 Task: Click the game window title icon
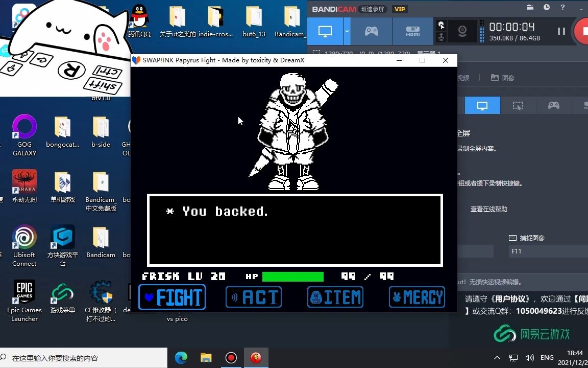pyautogui.click(x=136, y=60)
